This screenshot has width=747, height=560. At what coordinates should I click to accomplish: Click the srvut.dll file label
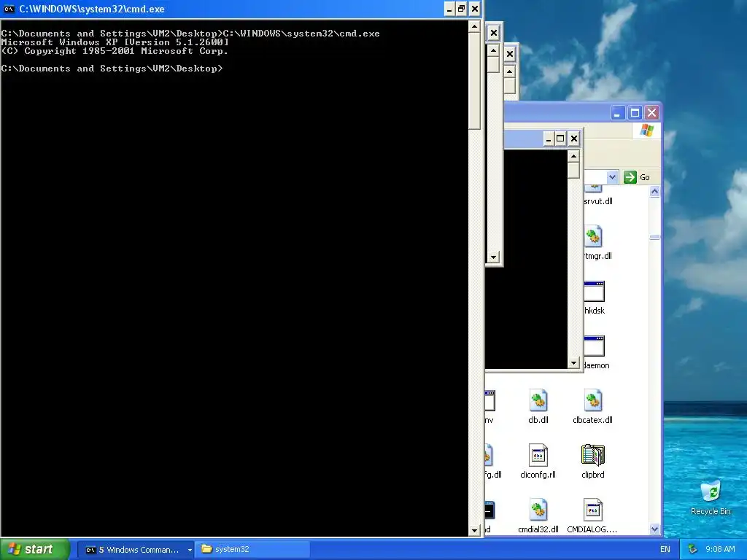(598, 201)
